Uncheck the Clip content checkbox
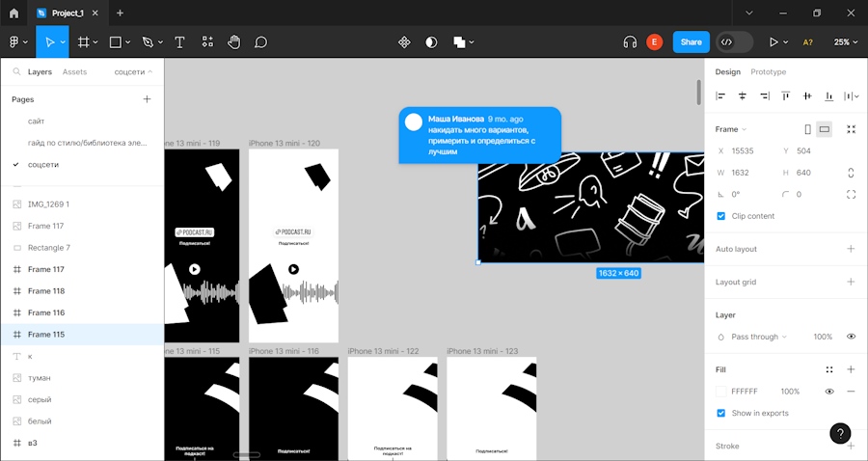 [721, 216]
